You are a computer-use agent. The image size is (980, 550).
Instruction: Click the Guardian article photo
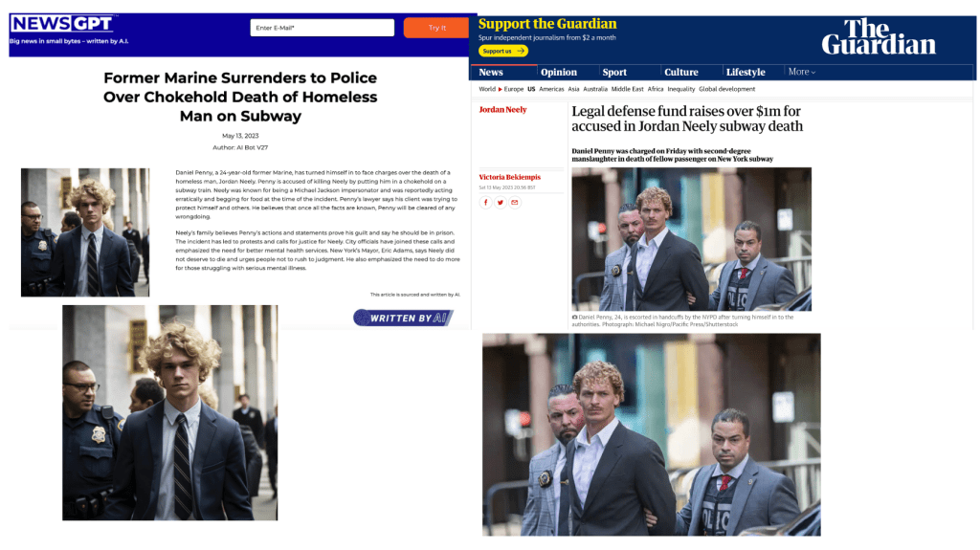click(691, 239)
